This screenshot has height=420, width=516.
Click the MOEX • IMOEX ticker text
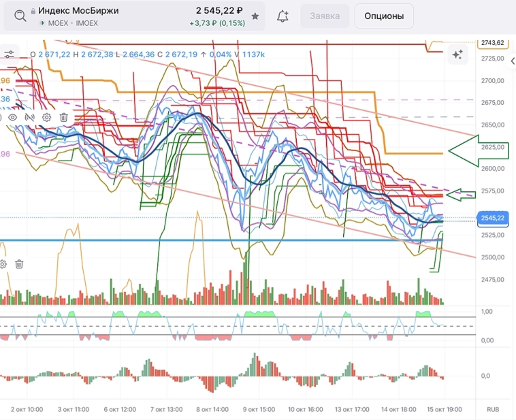[x=73, y=23]
